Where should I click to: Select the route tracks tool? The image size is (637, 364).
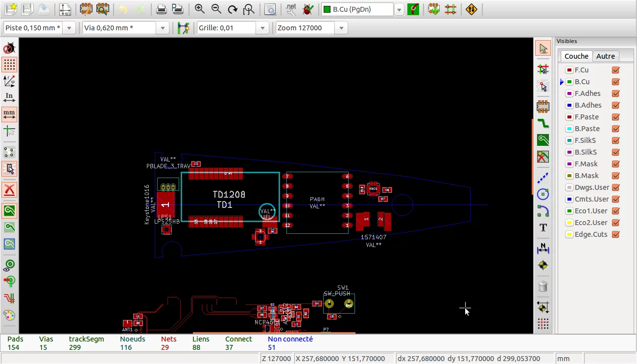pos(543,123)
